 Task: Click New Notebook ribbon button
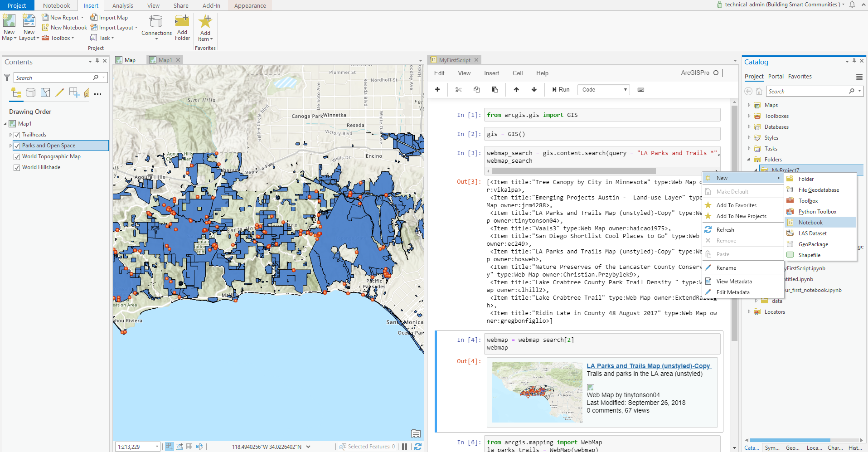(x=64, y=27)
